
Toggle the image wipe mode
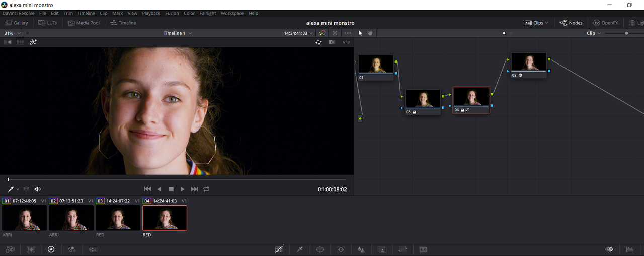coord(8,42)
